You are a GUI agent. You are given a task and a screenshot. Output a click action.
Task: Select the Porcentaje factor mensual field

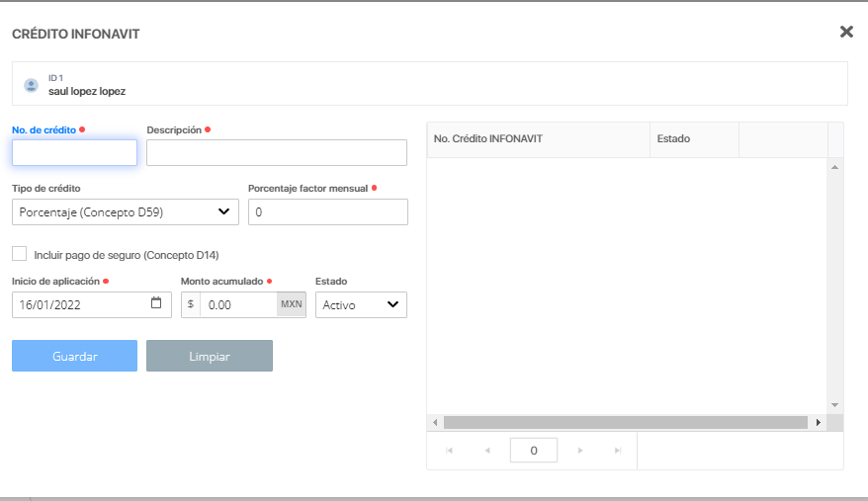click(x=327, y=211)
